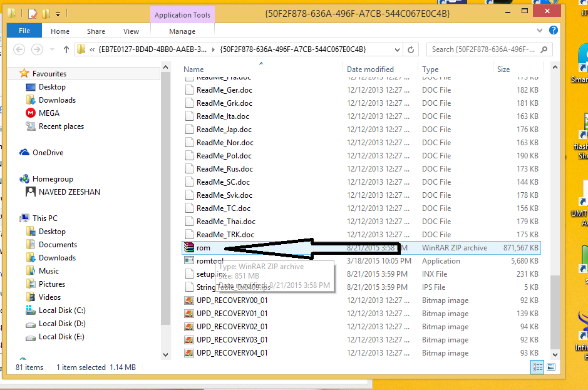
Task: Go up one folder level
Action: 66,49
